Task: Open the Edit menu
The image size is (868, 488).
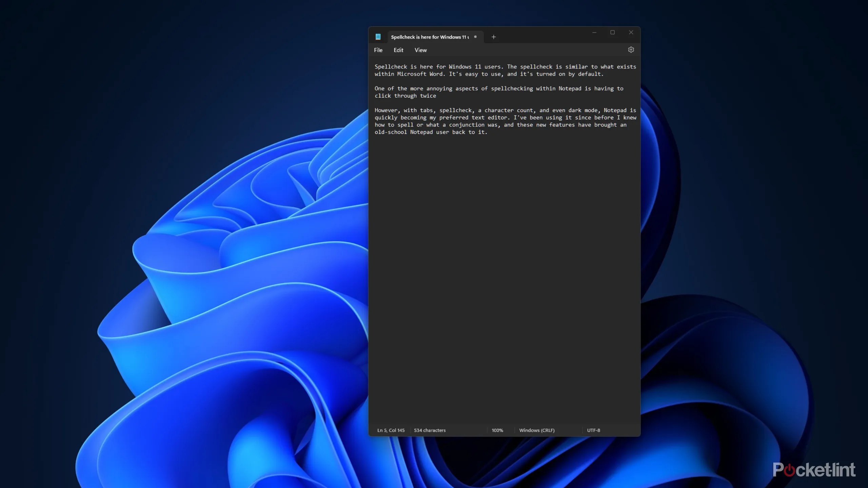Action: pyautogui.click(x=398, y=50)
